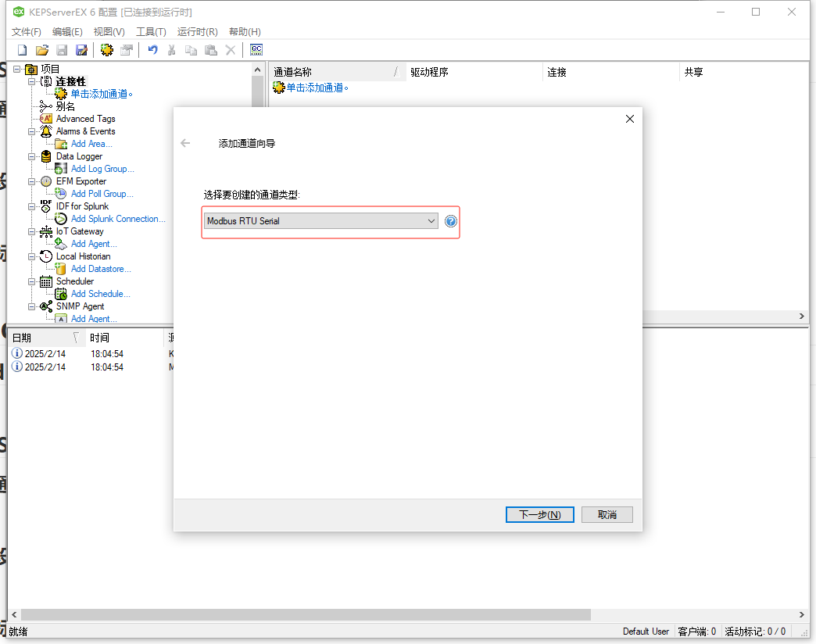This screenshot has width=816, height=644.
Task: Collapse the IDF for Splunk node
Action: (x=32, y=206)
